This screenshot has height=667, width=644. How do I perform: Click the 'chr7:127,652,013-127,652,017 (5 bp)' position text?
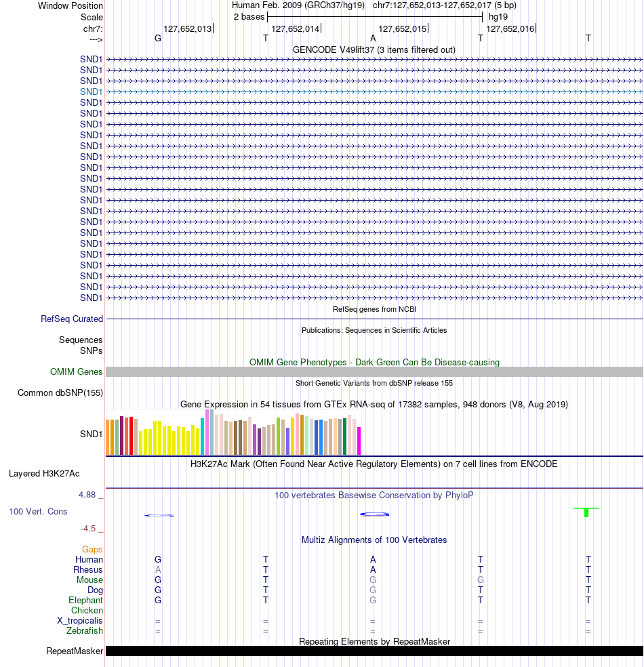pyautogui.click(x=445, y=5)
